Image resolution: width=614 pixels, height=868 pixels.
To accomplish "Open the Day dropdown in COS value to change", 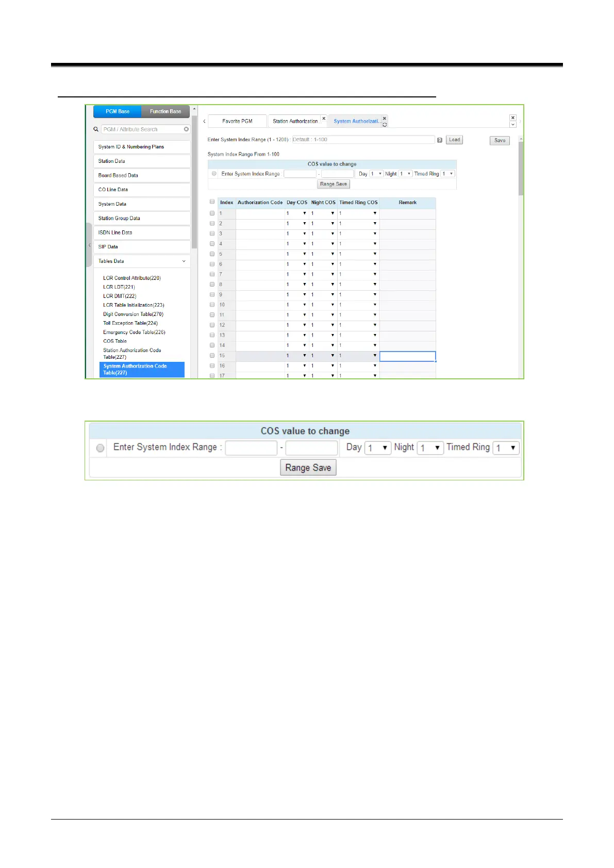I will [376, 174].
